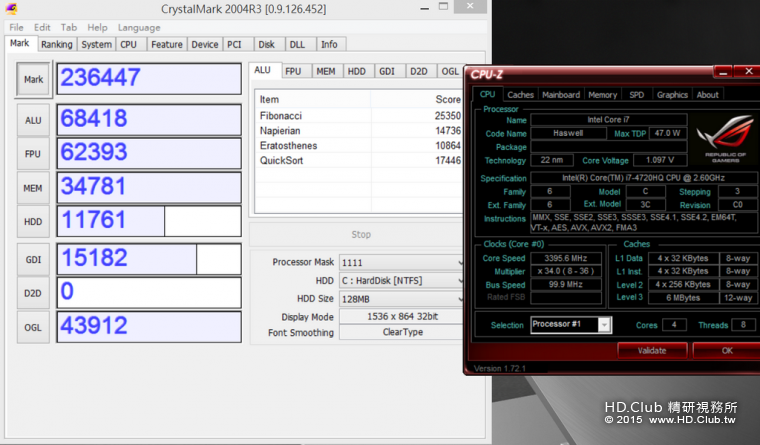
Task: Click the Validate button in CPU-Z
Action: click(x=651, y=350)
